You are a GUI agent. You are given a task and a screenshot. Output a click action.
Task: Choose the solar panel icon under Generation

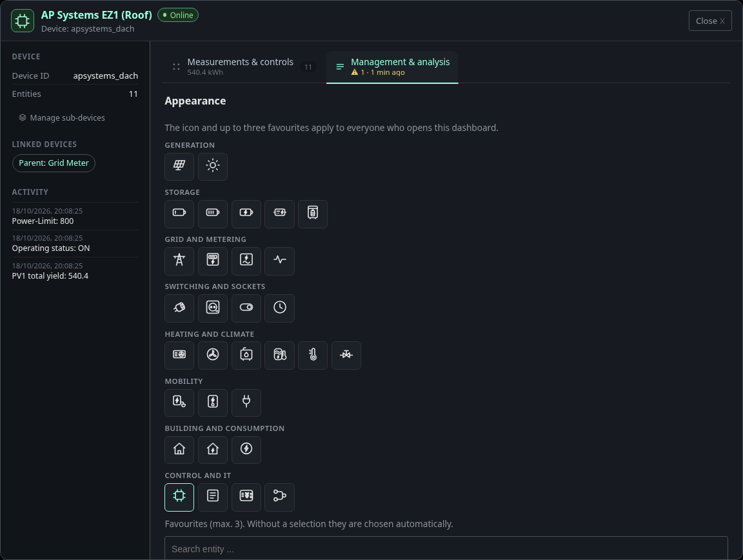pyautogui.click(x=179, y=166)
